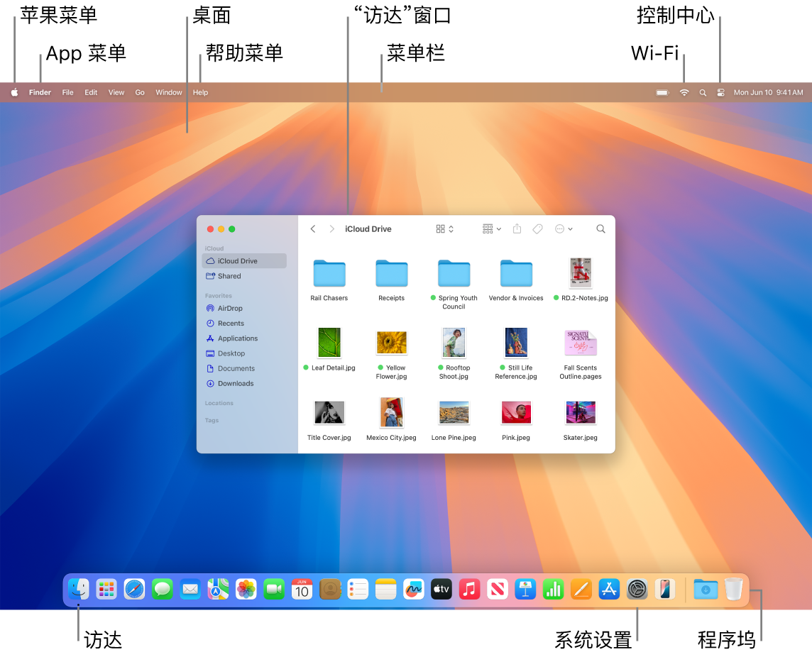The width and height of the screenshot is (812, 657).
Task: Open System Settings from the Dock
Action: 637,589
